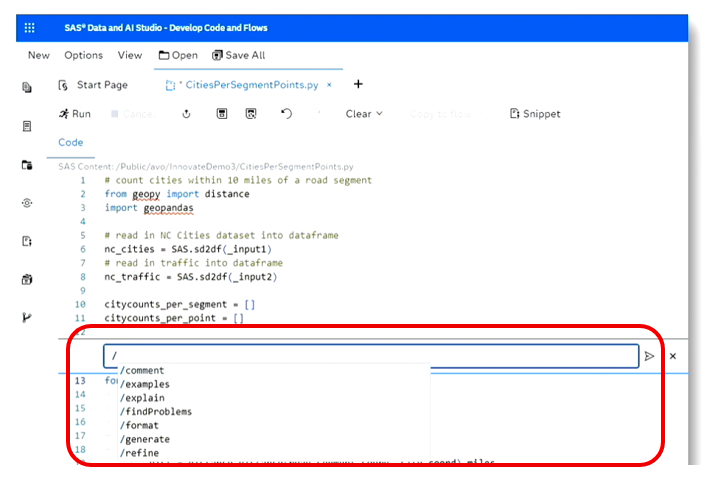The image size is (712, 486).
Task: Open the View menu
Action: point(130,55)
